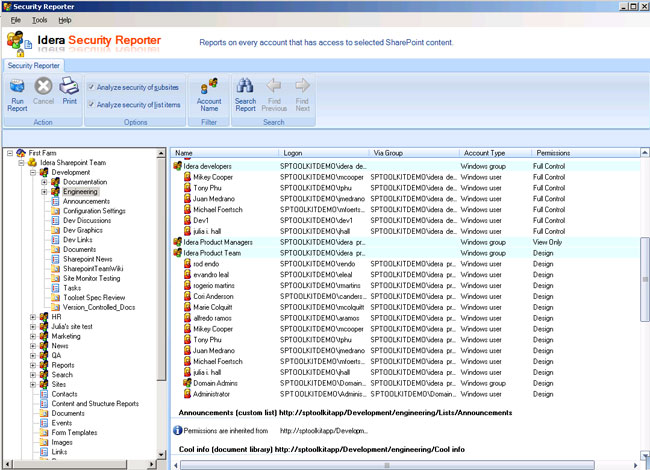Select the Security Reporter tab
The image size is (650, 470).
click(x=34, y=65)
